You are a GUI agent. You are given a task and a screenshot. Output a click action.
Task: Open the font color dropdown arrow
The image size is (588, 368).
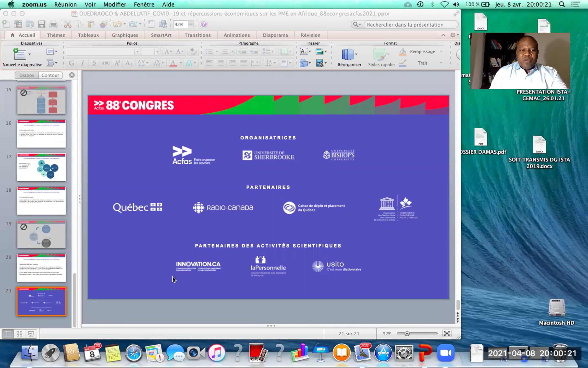click(x=181, y=63)
